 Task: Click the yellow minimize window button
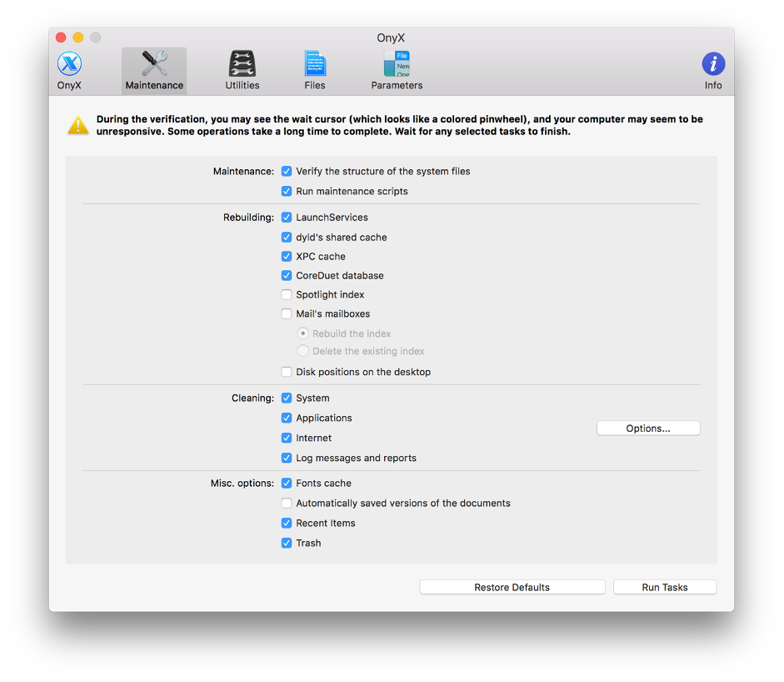[x=78, y=38]
